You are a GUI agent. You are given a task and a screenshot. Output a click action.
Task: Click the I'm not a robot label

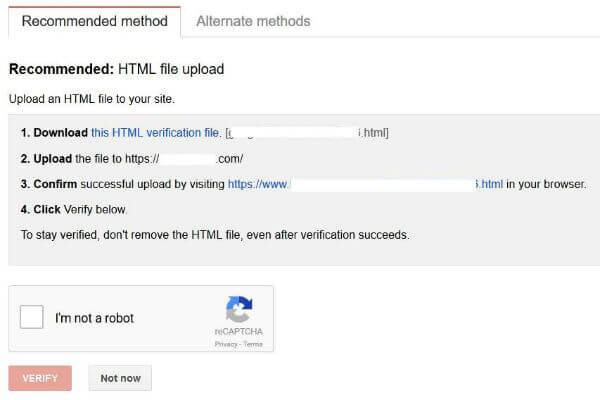(x=95, y=318)
